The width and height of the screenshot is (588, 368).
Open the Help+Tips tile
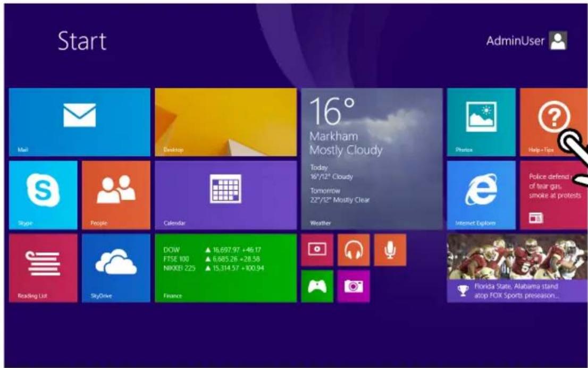coord(554,122)
